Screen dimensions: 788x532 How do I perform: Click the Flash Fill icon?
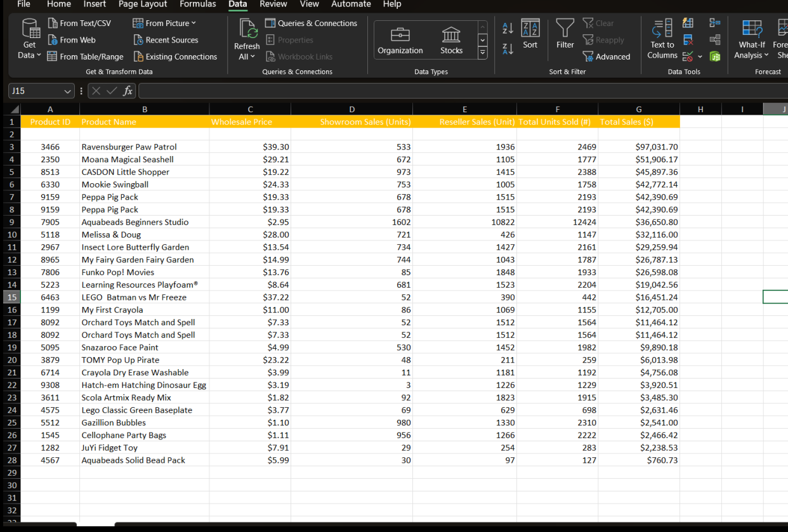688,23
